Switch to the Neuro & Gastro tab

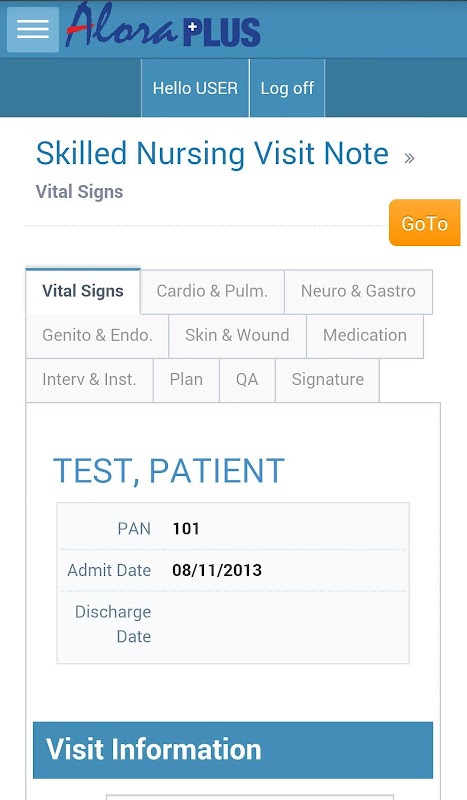(358, 291)
